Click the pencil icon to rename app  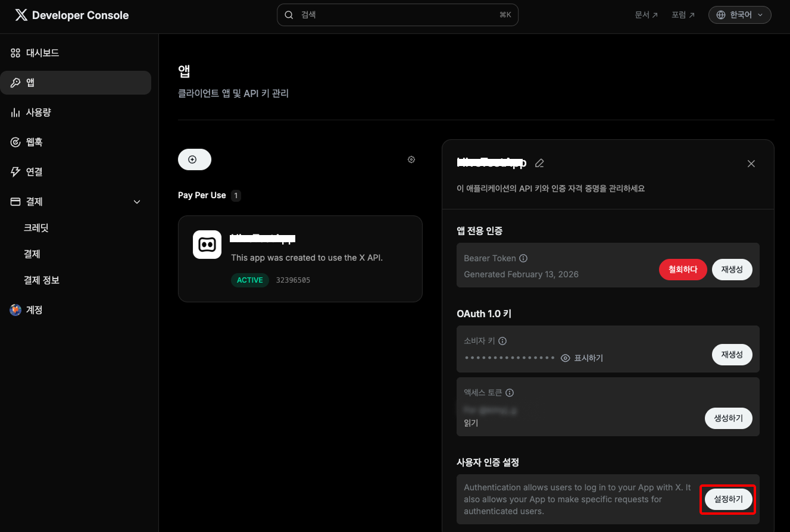pos(539,163)
